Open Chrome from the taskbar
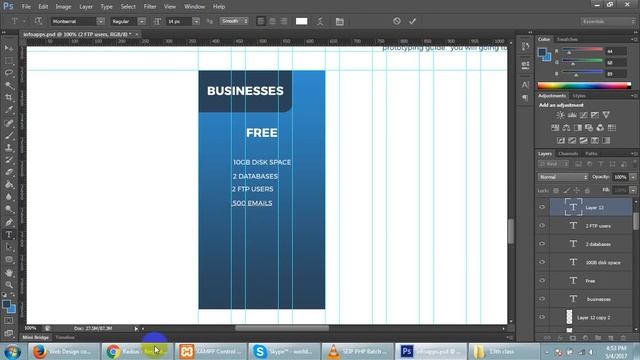 (x=138, y=351)
